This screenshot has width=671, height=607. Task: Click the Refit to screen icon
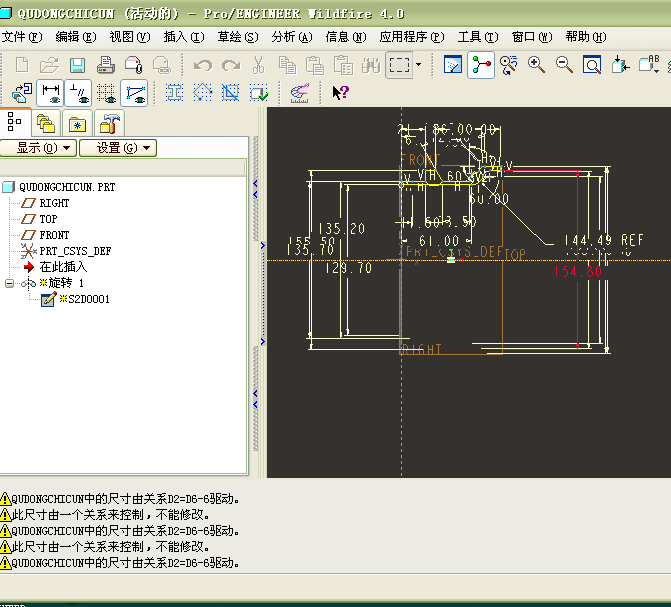tap(592, 65)
